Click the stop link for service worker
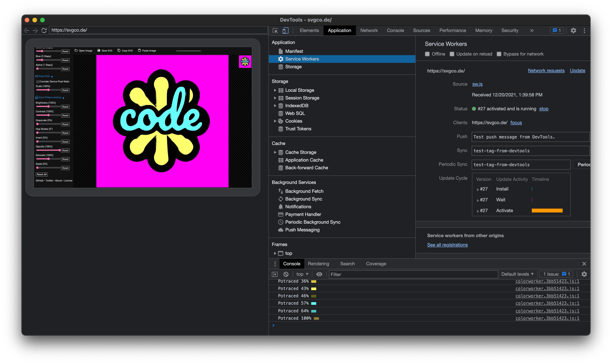The image size is (612, 364). (x=543, y=108)
